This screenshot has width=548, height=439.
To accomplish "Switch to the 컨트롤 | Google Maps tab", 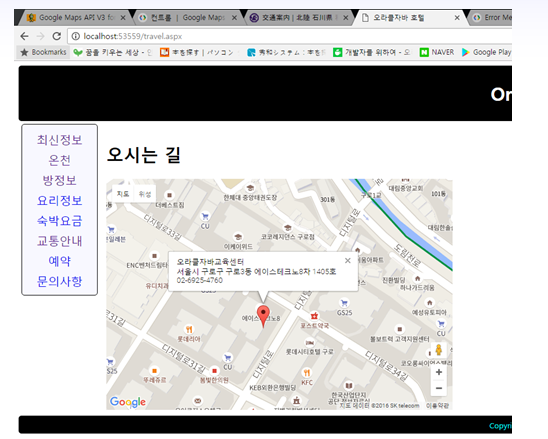I will pos(187,17).
